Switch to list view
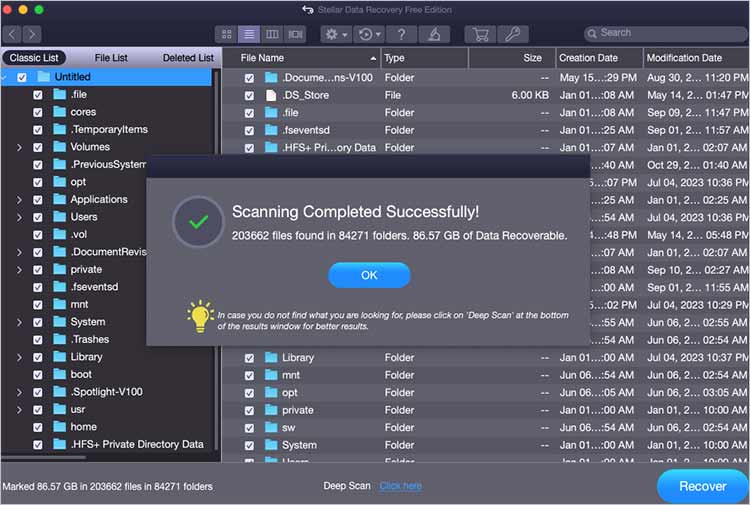This screenshot has width=750, height=505. click(x=249, y=34)
